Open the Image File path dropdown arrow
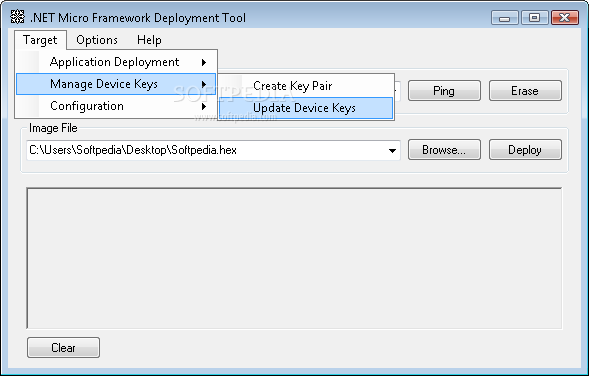The width and height of the screenshot is (589, 376). (392, 151)
